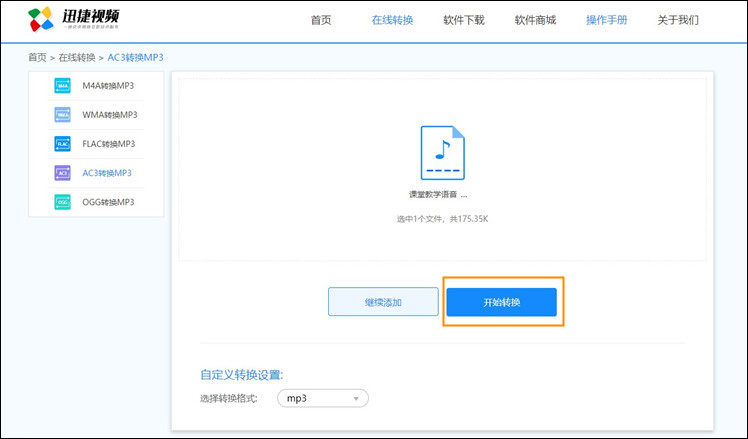Viewport: 748px width, 439px height.
Task: Select the M4A转换MP3 icon
Action: [x=62, y=86]
